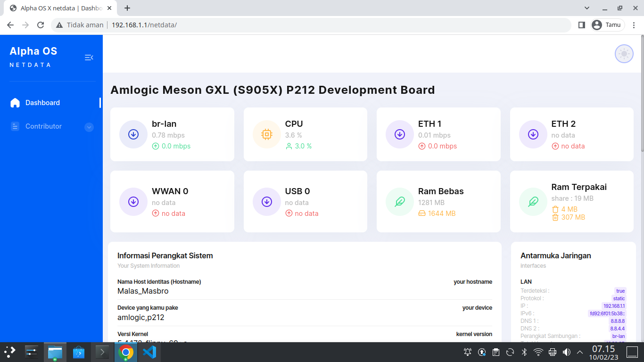Click br-lan upload arrow icon
Screen dimensions: 644x362
click(156, 146)
